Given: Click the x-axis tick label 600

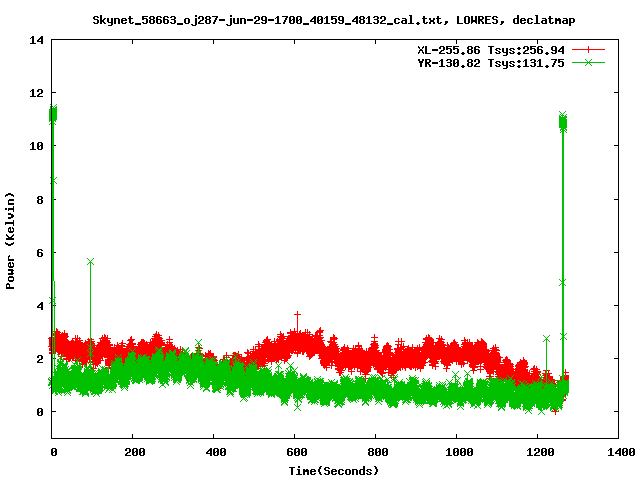Looking at the screenshot, I should click(296, 452).
